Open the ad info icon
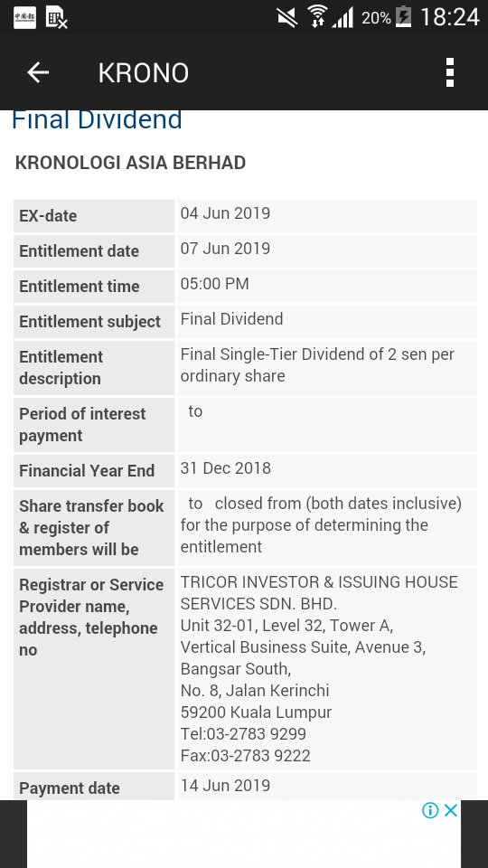The width and height of the screenshot is (488, 868). [x=430, y=810]
